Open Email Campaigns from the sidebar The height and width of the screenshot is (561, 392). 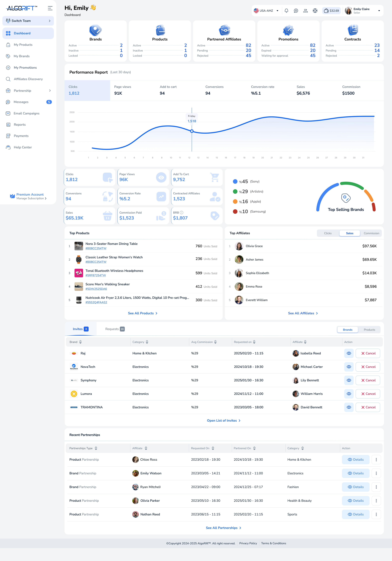tap(26, 113)
